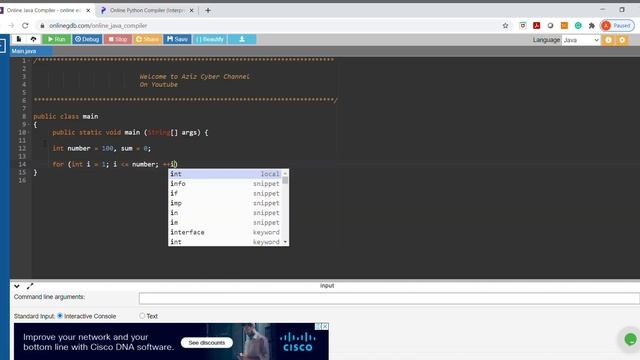The width and height of the screenshot is (640, 360).
Task: Collapse the input panel chevron
Action: [17, 286]
